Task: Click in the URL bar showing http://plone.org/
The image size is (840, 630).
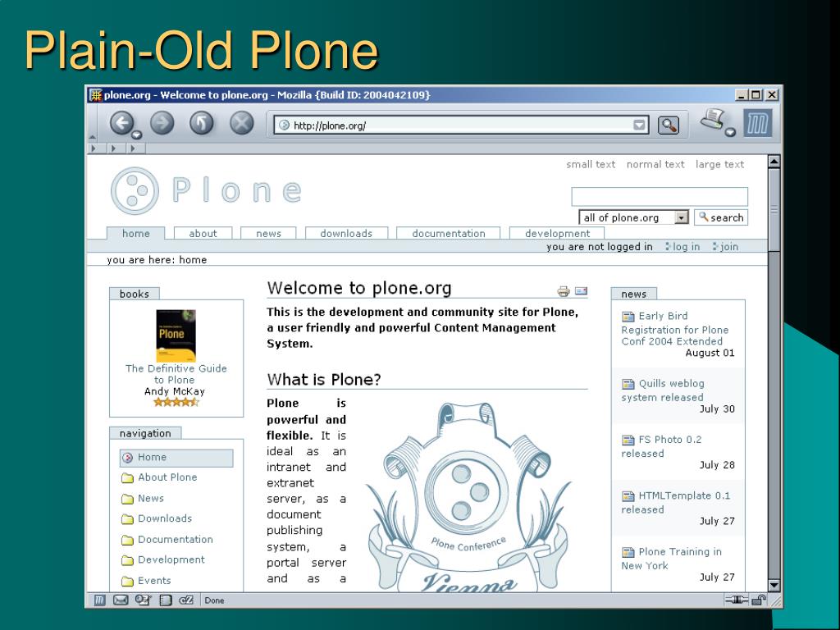Action: click(461, 126)
